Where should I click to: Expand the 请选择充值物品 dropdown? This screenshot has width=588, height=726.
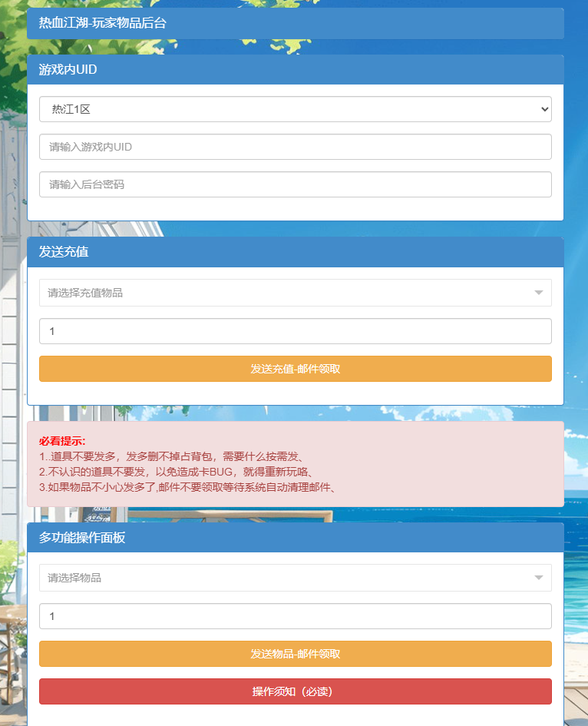[x=296, y=293]
